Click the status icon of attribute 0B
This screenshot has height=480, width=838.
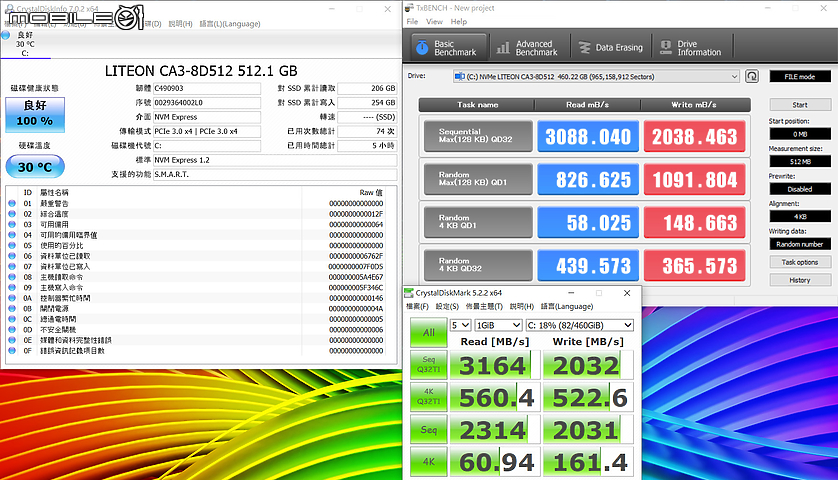pos(12,308)
